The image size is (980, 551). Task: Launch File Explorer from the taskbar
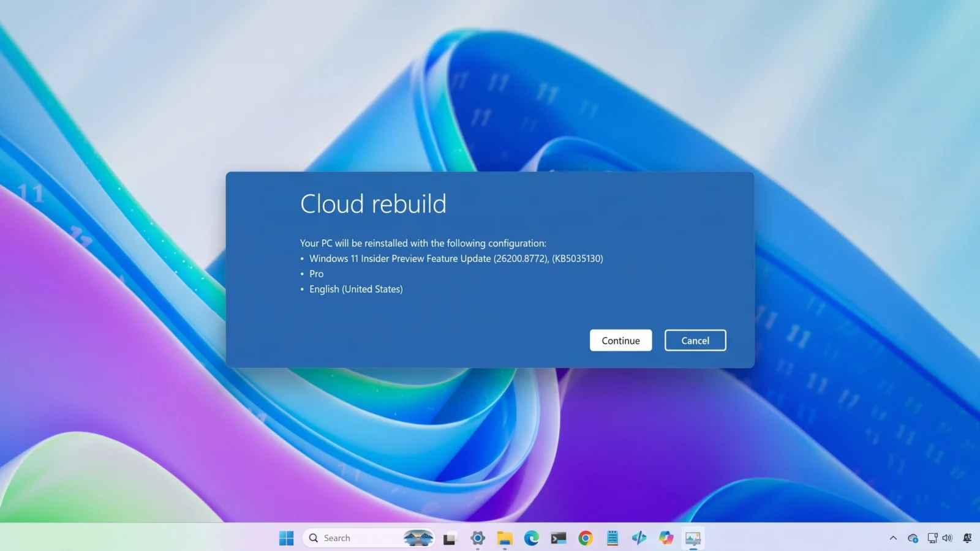click(x=505, y=538)
